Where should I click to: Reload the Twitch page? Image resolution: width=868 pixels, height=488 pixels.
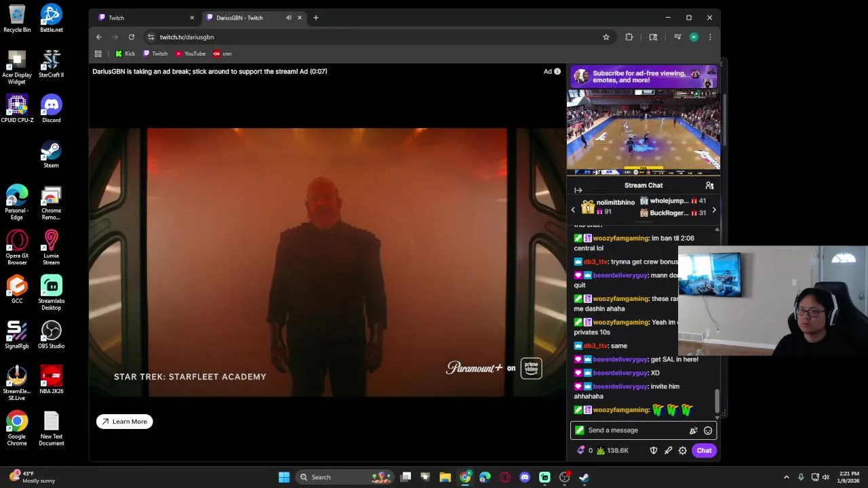coord(132,37)
